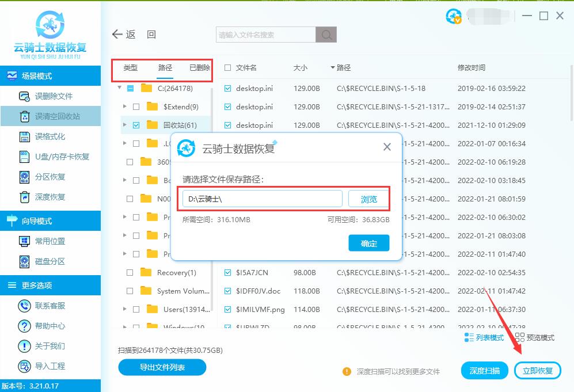Click 导入工程 import project icon

click(x=25, y=366)
